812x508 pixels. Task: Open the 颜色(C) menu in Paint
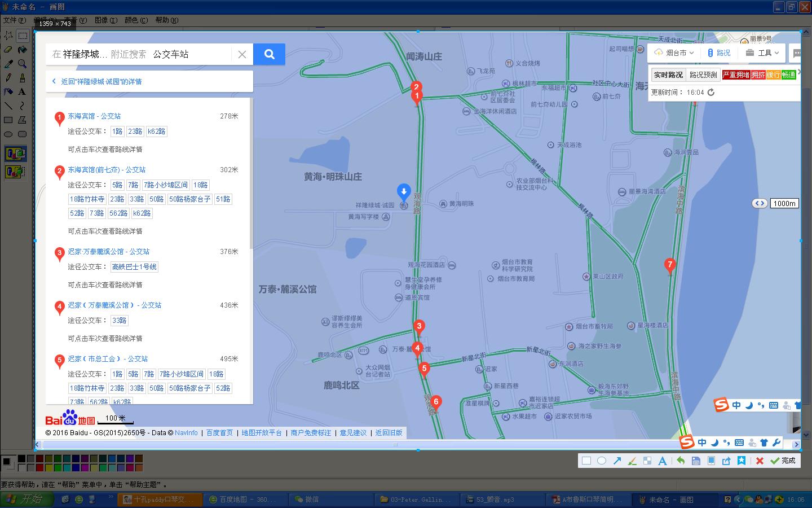point(136,20)
